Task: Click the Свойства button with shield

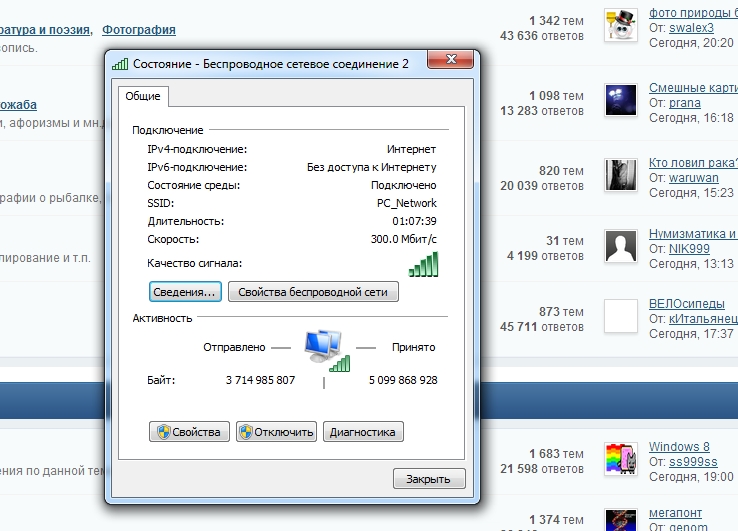Action: (x=189, y=432)
